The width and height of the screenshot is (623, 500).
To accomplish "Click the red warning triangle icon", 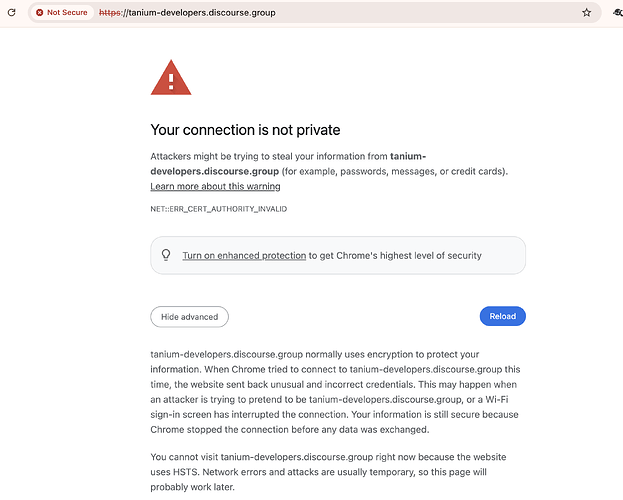I will (x=171, y=78).
